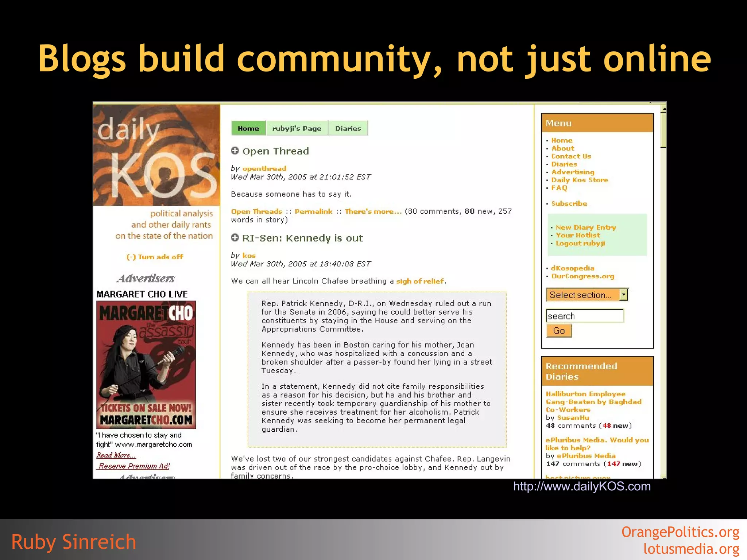Viewport: 747px width, 560px height.
Task: Open Home in the Menu sidebar
Action: pyautogui.click(x=562, y=140)
